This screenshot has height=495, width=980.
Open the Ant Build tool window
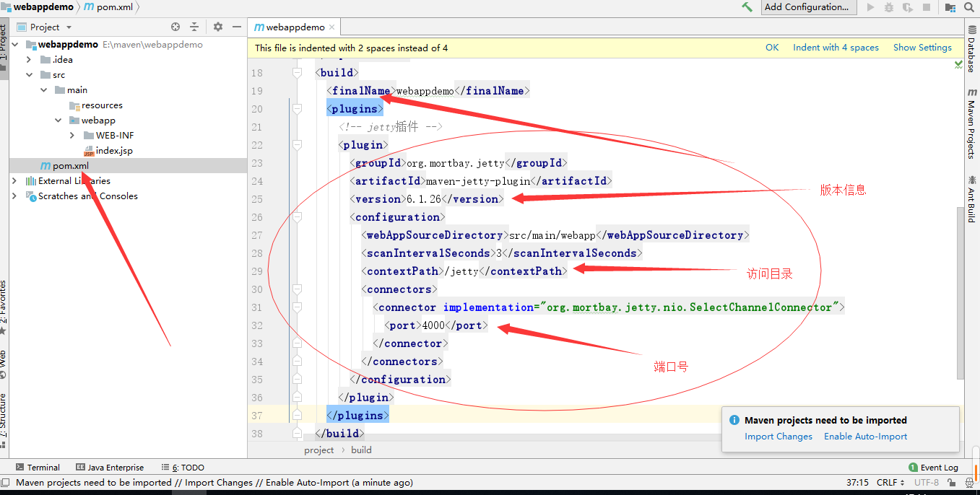pos(972,198)
